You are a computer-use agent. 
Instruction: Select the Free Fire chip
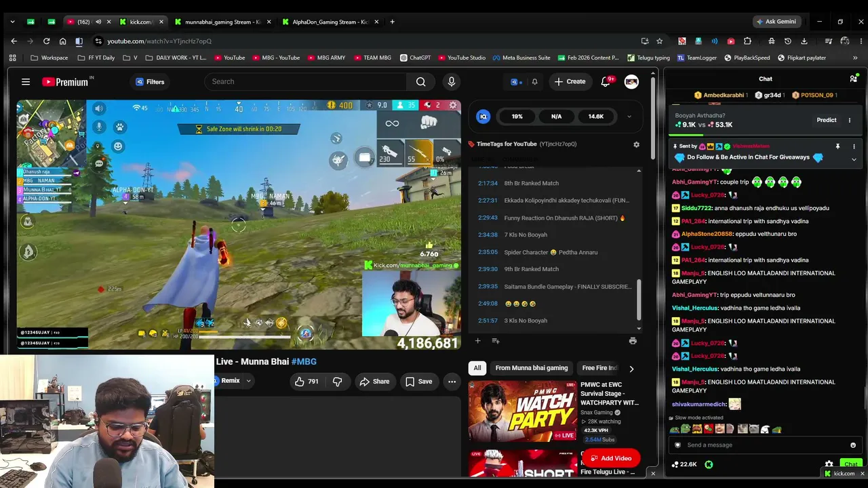(x=599, y=368)
